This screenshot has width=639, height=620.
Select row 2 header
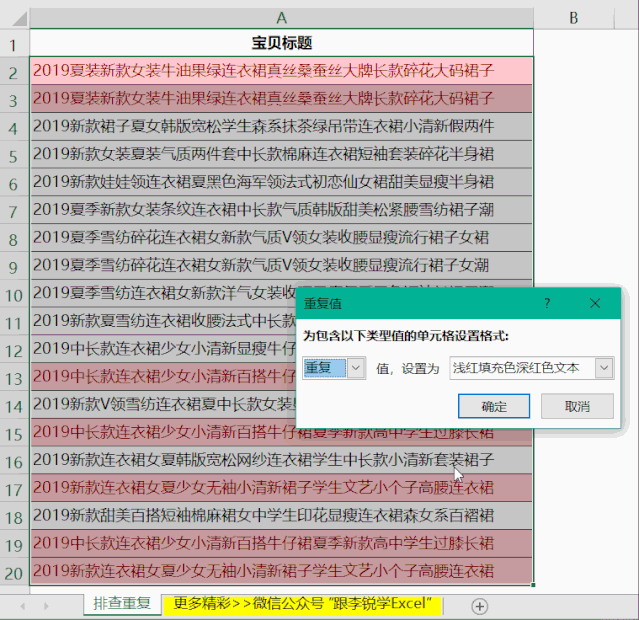click(14, 73)
